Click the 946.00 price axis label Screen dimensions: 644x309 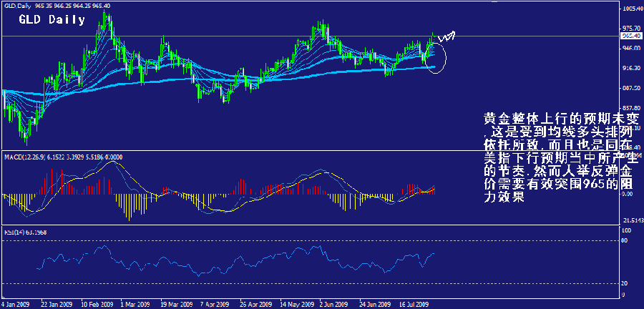click(x=632, y=48)
